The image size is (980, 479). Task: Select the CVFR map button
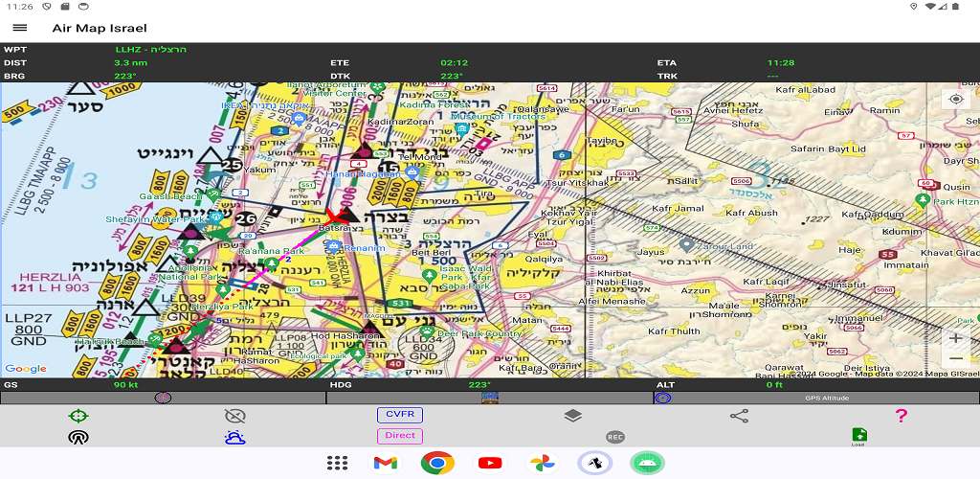pos(400,415)
